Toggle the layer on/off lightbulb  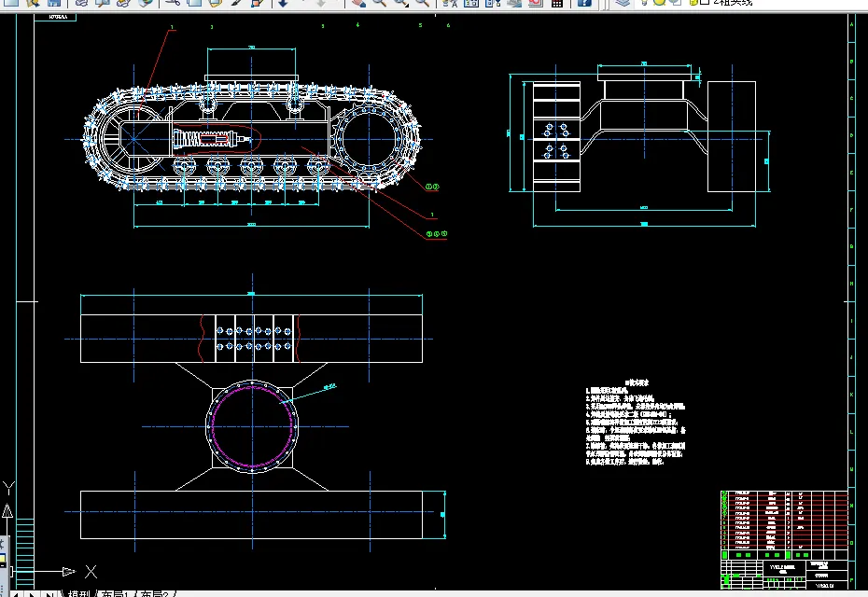coord(646,2)
